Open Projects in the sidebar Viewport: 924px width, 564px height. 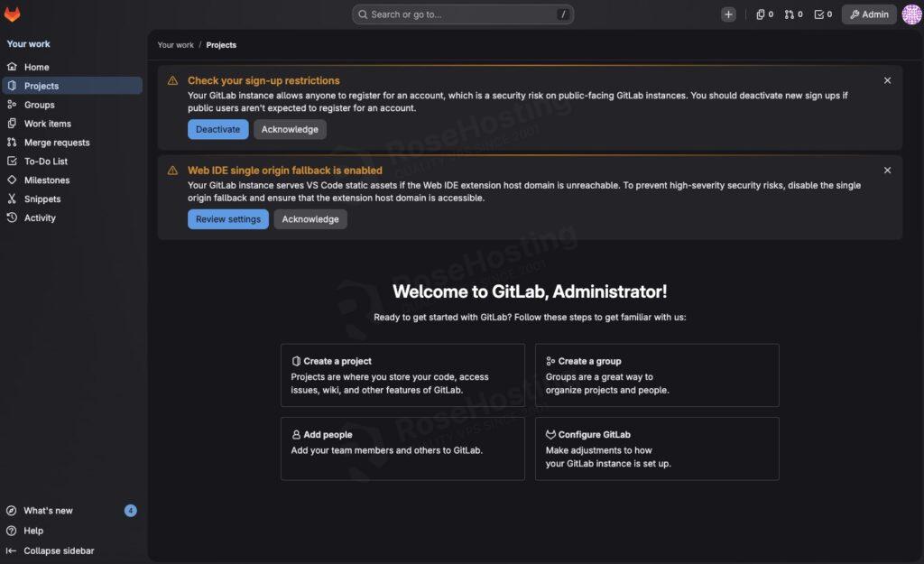(72, 86)
